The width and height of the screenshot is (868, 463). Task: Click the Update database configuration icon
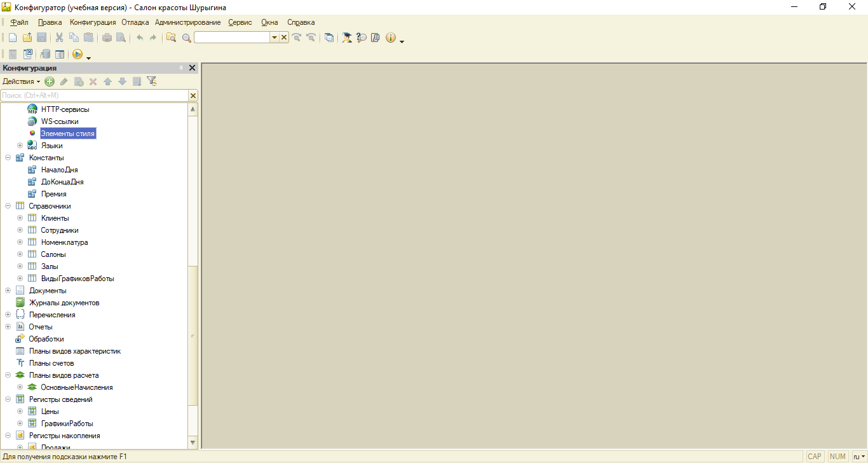tap(45, 54)
